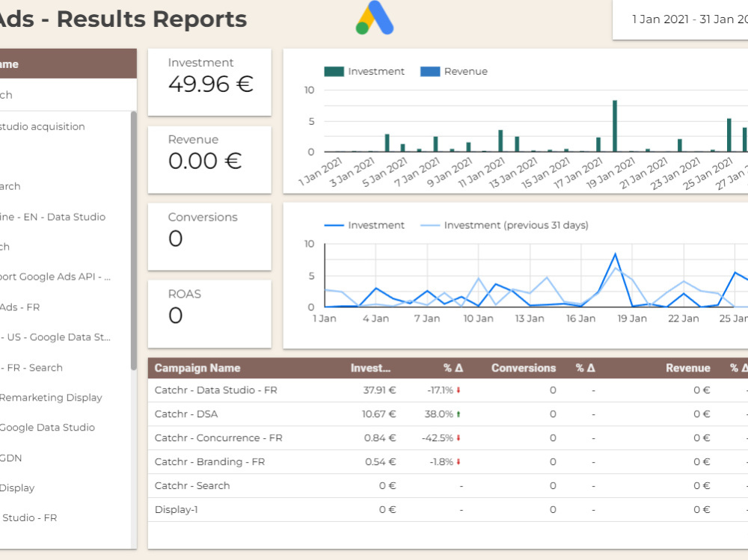Click the campaign filter list scrollbar
Viewport: 748px width, 560px height.
click(134, 241)
